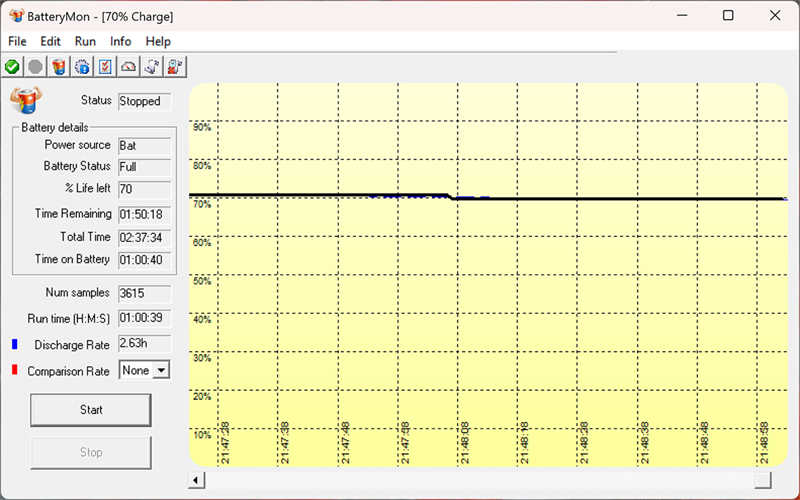Click the red Comparison Rate color marker

click(14, 370)
